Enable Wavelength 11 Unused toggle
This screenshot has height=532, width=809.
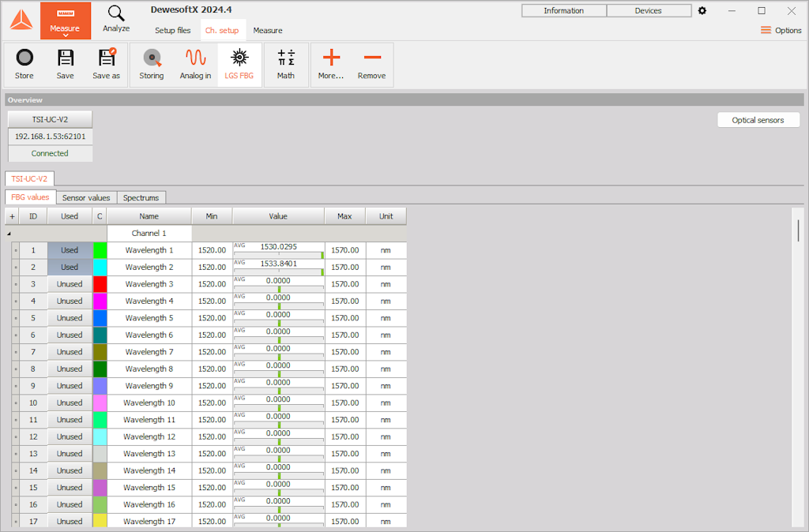70,420
